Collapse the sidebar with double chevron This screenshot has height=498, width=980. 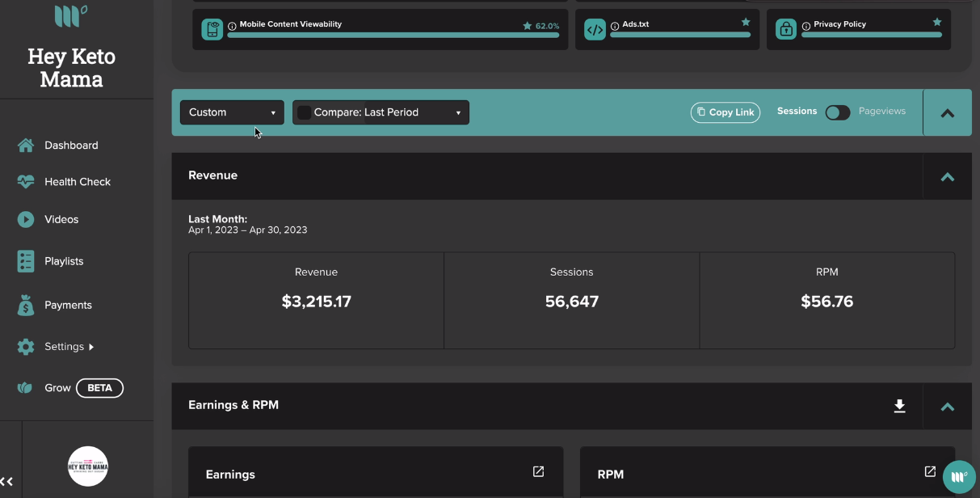tap(7, 481)
